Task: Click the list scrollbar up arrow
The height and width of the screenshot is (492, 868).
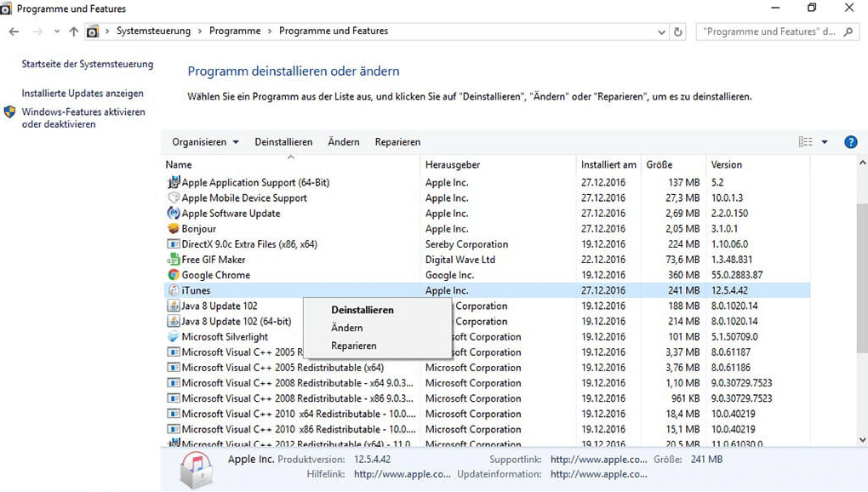Action: point(862,163)
